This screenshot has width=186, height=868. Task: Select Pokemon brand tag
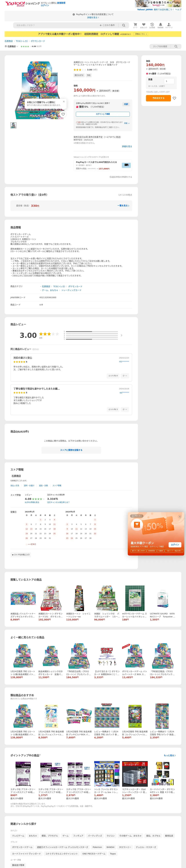point(97,847)
